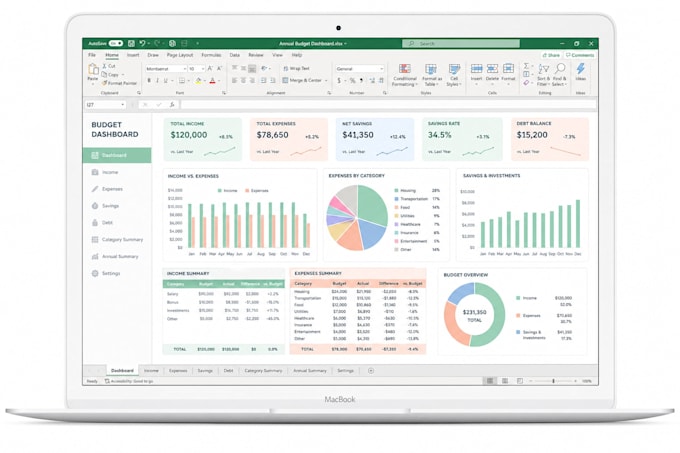Click the Undo arrow in title bar
The image size is (680, 453).
[x=142, y=43]
